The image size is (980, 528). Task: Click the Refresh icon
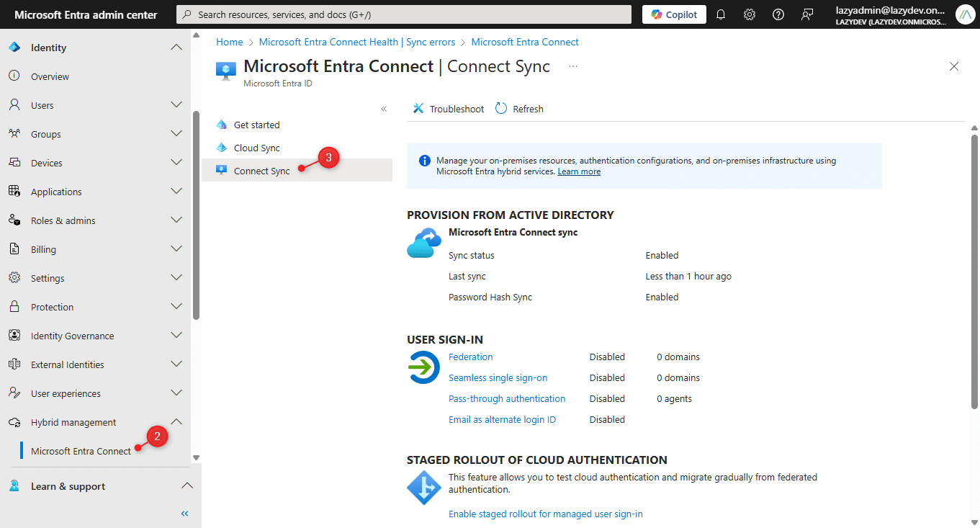pyautogui.click(x=500, y=108)
